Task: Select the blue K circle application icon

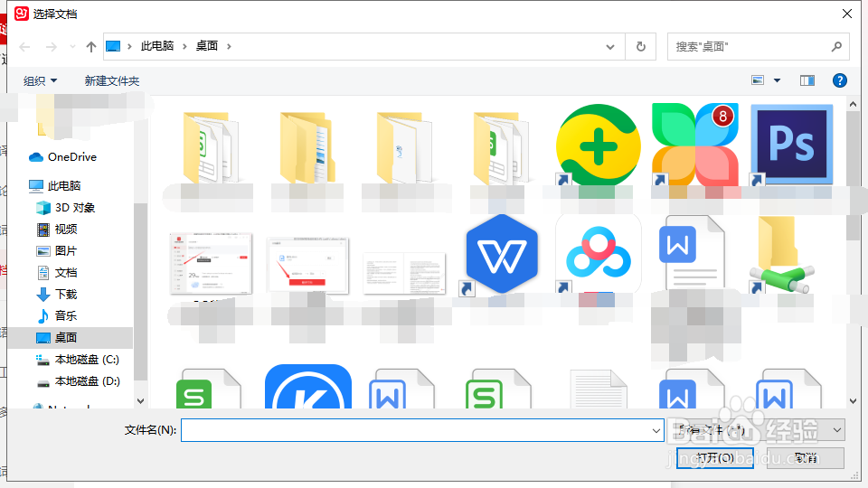Action: pos(307,386)
